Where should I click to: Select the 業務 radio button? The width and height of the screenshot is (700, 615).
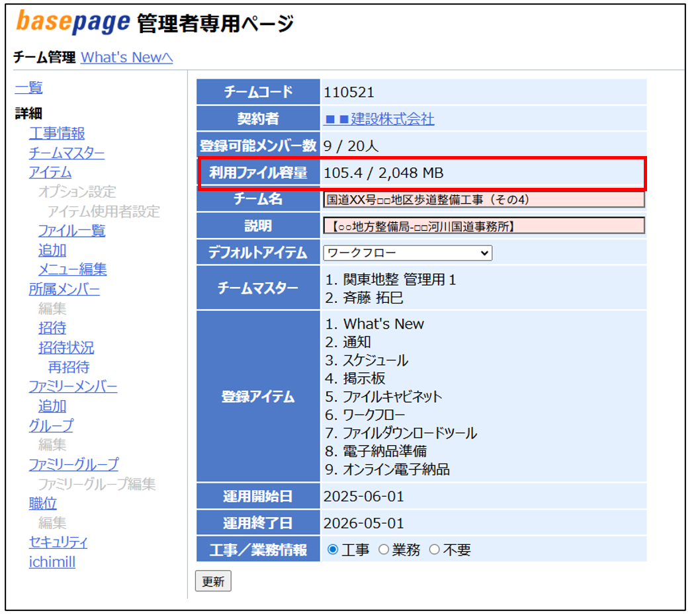click(x=383, y=550)
